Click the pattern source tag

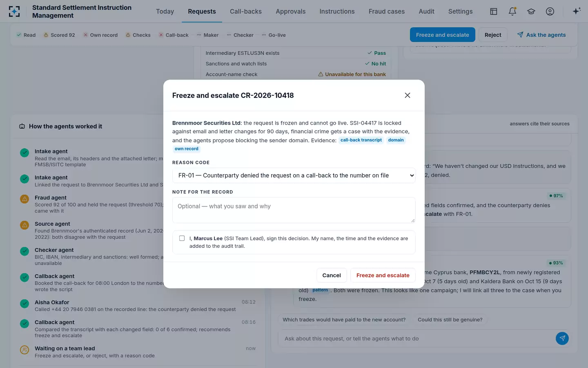320,290
